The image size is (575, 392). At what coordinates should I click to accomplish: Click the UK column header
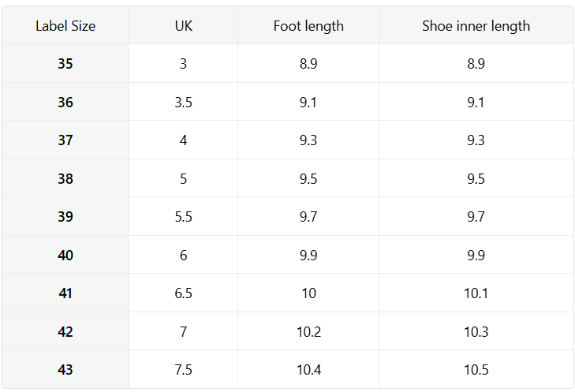(183, 25)
